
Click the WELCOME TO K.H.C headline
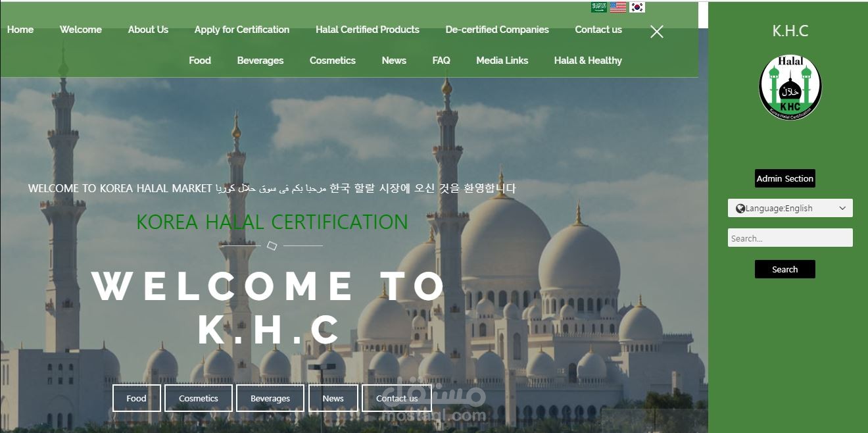click(x=270, y=307)
